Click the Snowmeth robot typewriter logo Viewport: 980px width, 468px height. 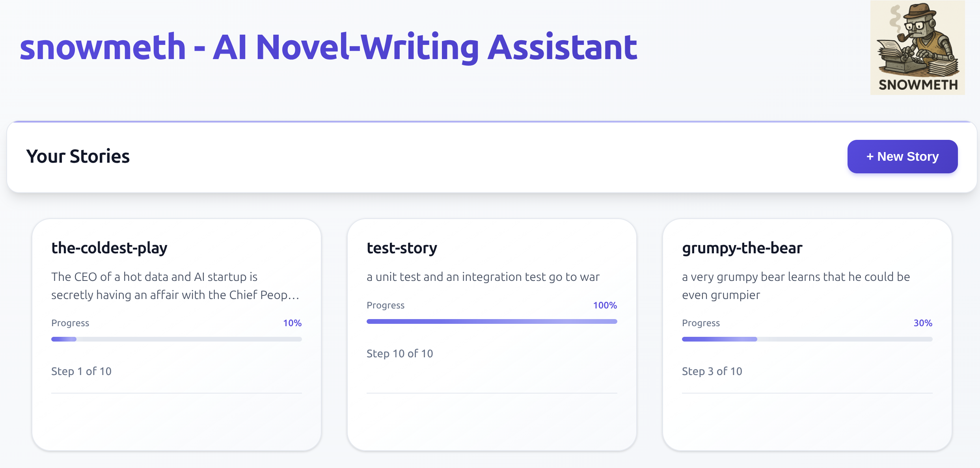pyautogui.click(x=917, y=47)
